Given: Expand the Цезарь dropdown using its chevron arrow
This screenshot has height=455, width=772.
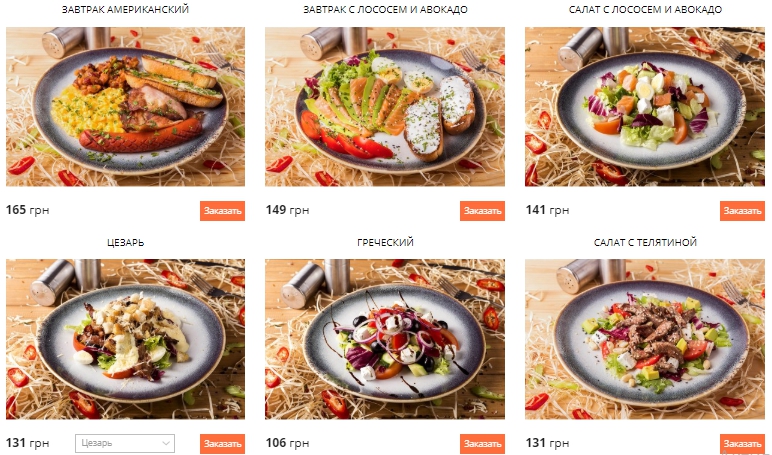Looking at the screenshot, I should click(166, 443).
